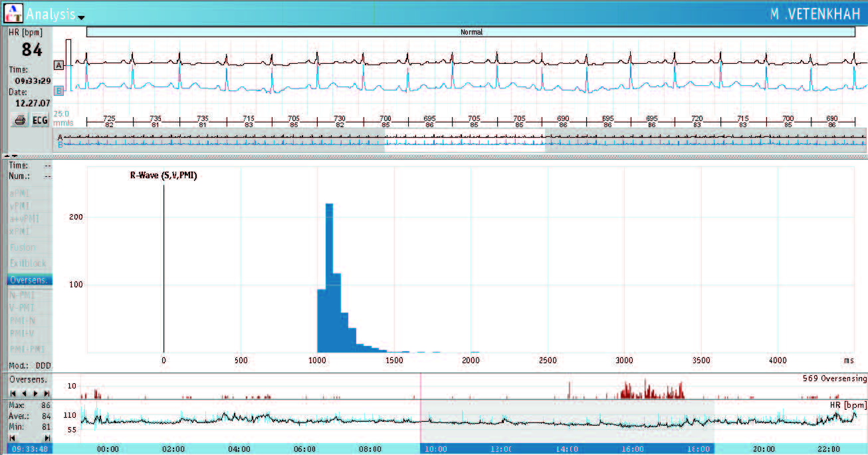Select the Oversens. event category
Screen dimensions: 868x455
click(x=29, y=280)
